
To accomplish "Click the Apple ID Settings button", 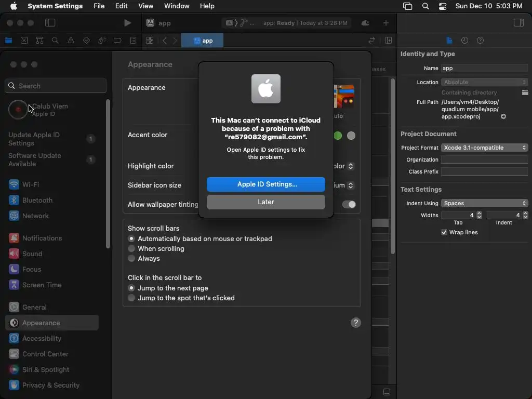I will [265, 184].
